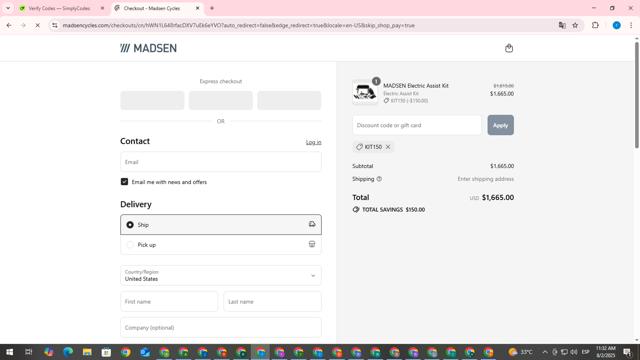Apply the discount code
Viewport: 640px width, 360px height.
pos(500,125)
